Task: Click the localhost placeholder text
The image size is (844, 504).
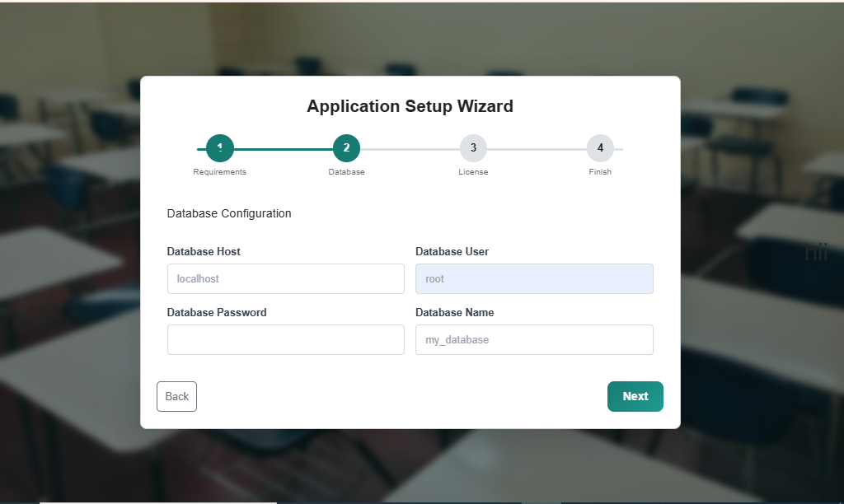Action: (x=195, y=278)
